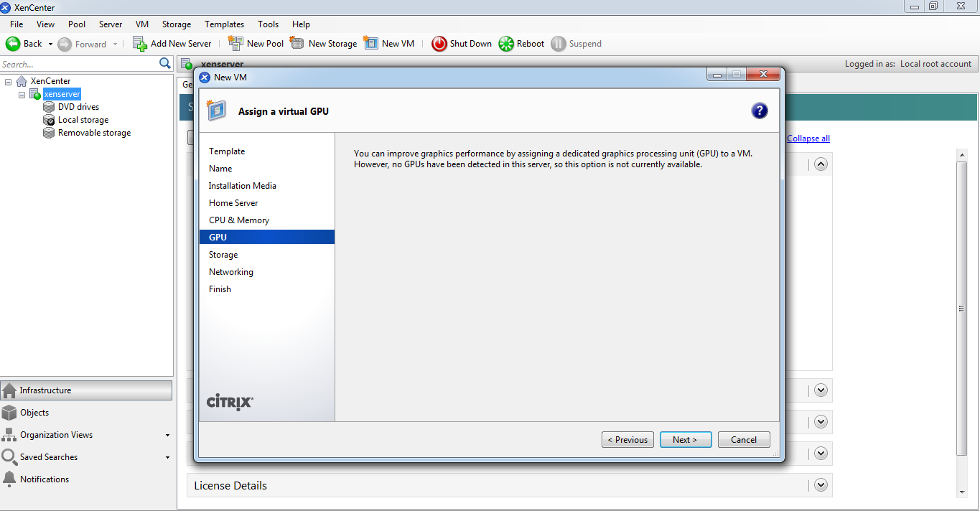Image resolution: width=980 pixels, height=511 pixels.
Task: Click the Removable storage disk icon
Action: [x=49, y=133]
